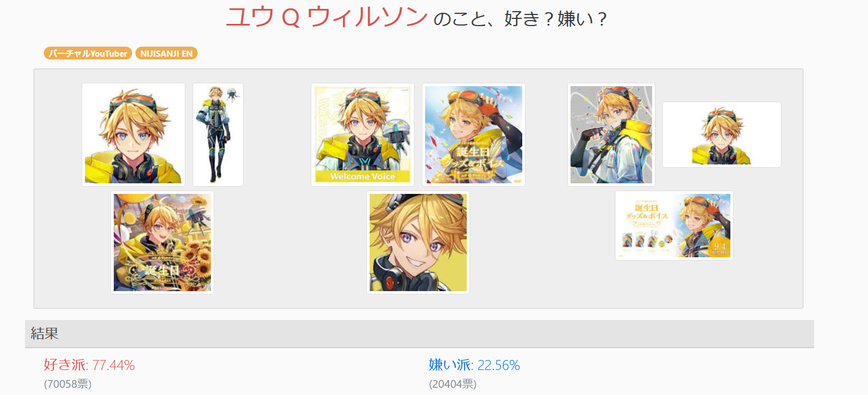The image size is (868, 395).
Task: Open the gray confetti background illustration thumbnail
Action: tap(611, 135)
